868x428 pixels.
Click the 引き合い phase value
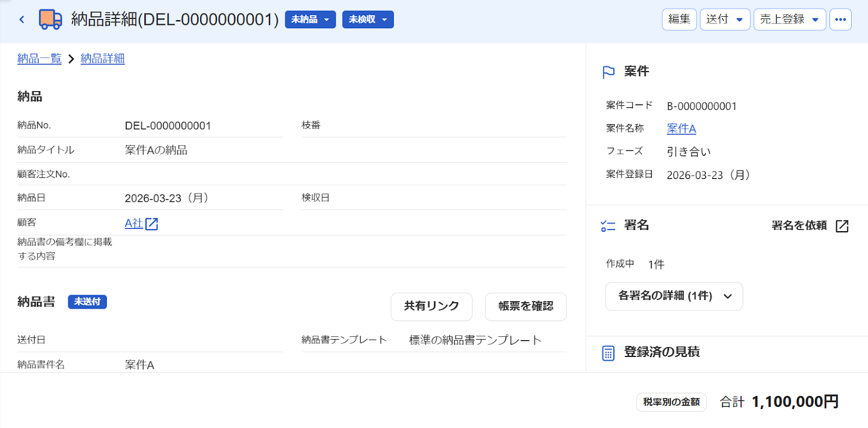[688, 152]
